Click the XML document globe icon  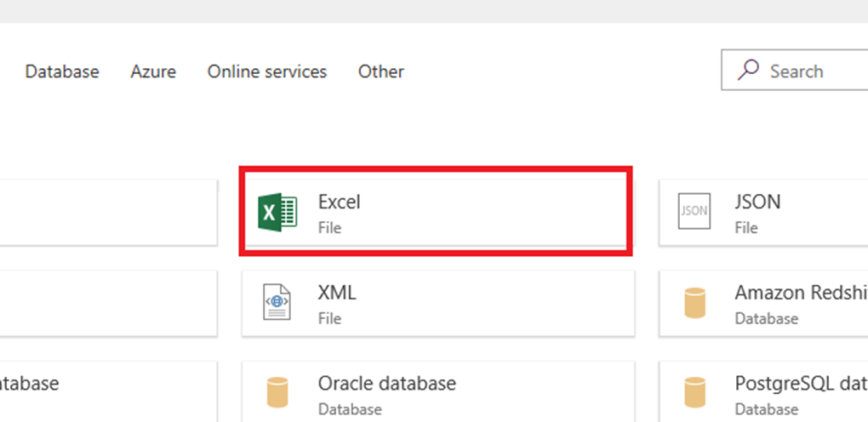(277, 302)
